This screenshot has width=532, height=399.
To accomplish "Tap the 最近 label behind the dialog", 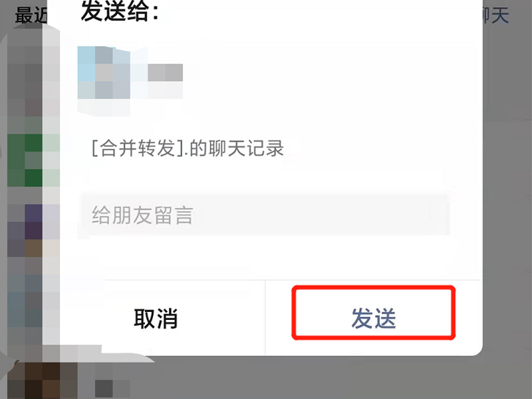I will coord(31,15).
